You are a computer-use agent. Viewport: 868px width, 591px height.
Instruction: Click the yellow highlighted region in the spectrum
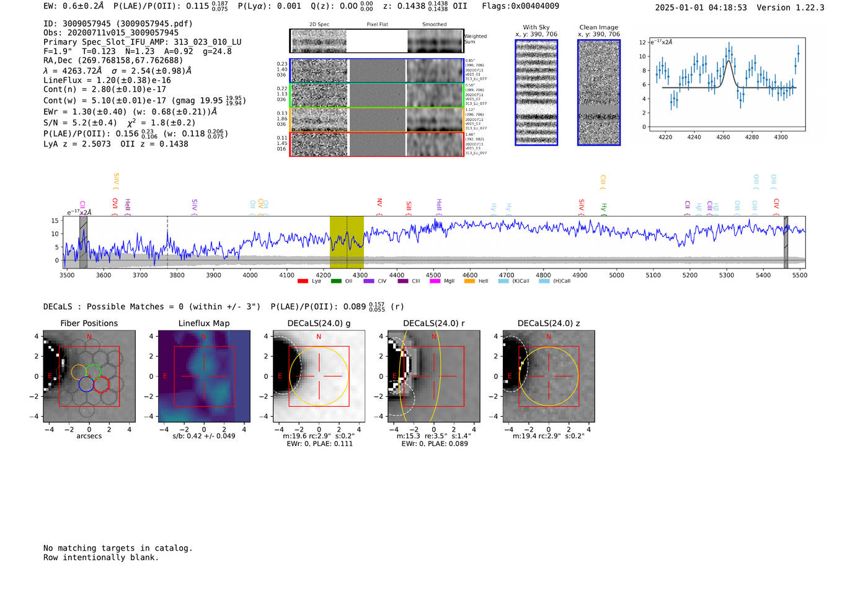coord(347,242)
